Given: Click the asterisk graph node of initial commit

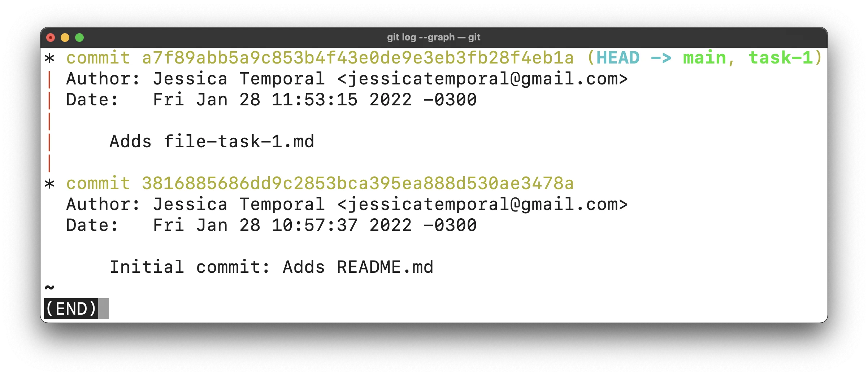Looking at the screenshot, I should tap(49, 184).
